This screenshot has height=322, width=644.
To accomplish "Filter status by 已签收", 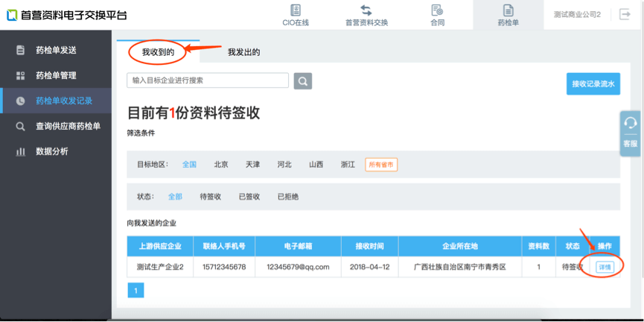I will [249, 197].
